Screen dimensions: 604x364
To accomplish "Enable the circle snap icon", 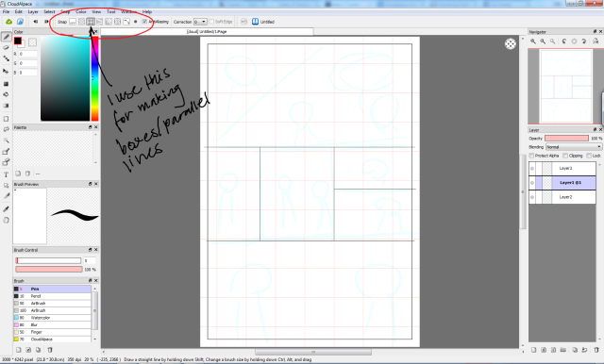I will coord(117,22).
